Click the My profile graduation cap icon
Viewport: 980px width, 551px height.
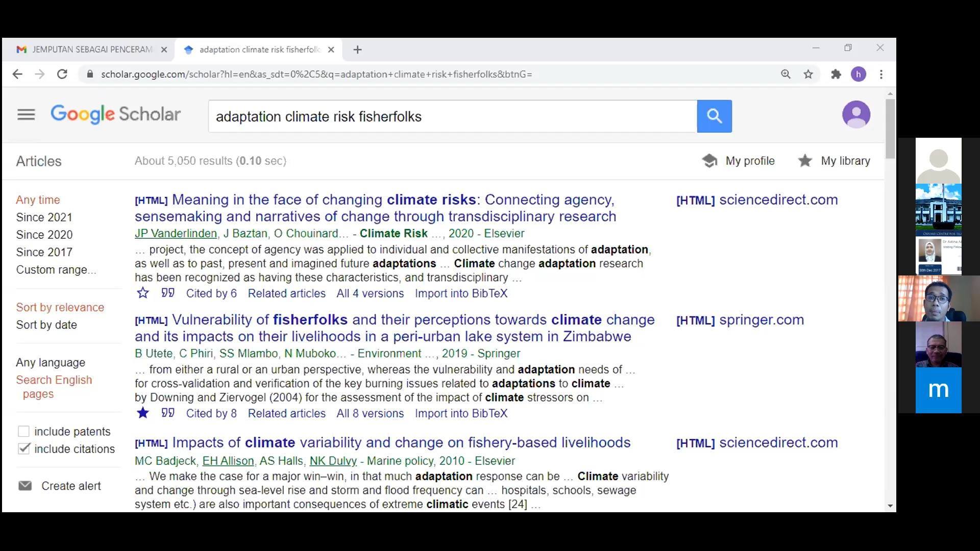coord(709,161)
